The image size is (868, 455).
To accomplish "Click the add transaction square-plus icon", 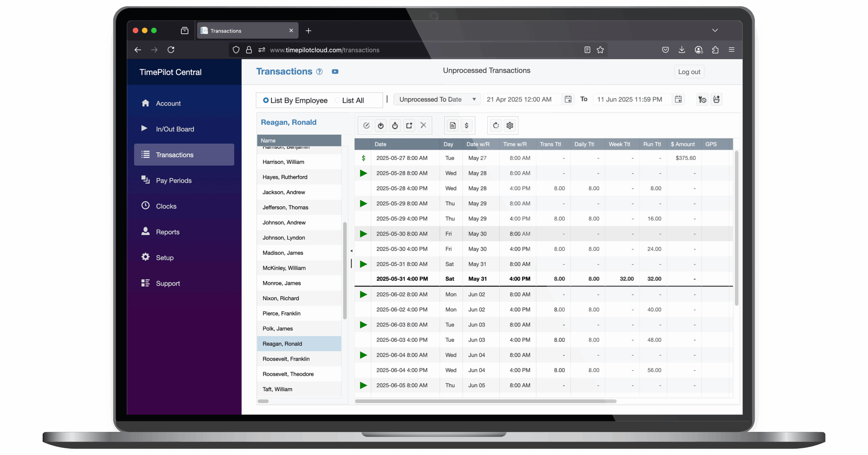I will (x=409, y=125).
